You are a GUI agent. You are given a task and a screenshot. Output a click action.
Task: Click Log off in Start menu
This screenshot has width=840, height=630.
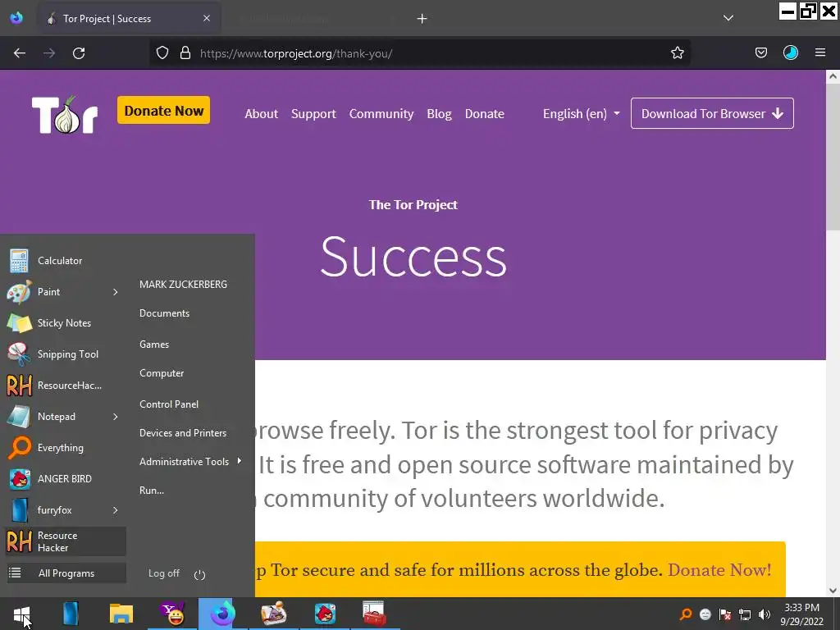164,573
